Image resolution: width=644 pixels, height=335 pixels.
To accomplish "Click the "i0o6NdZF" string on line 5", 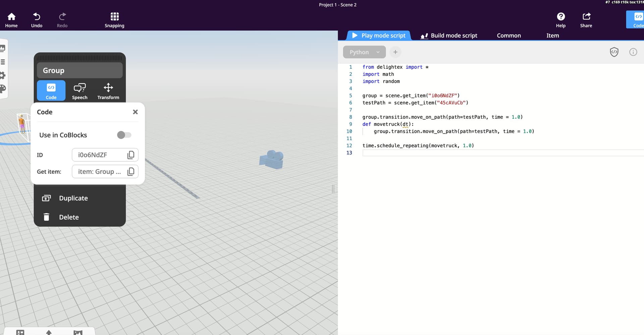I will coord(442,96).
